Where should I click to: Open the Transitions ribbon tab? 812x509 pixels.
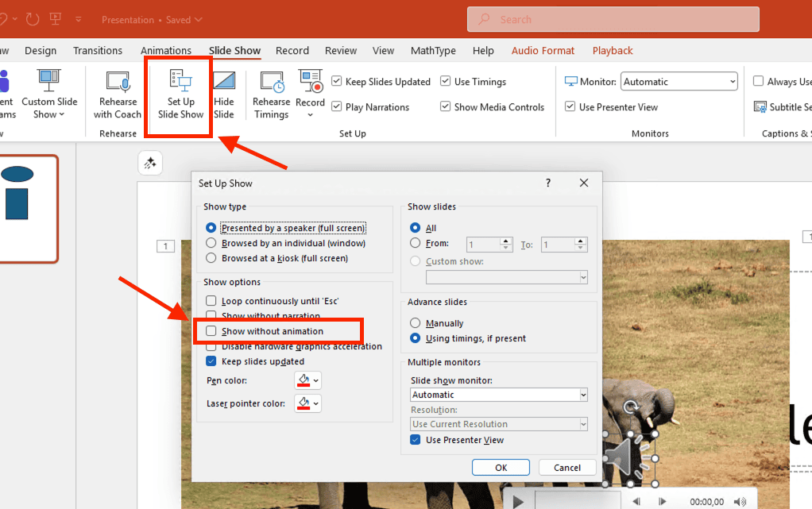[x=98, y=51]
